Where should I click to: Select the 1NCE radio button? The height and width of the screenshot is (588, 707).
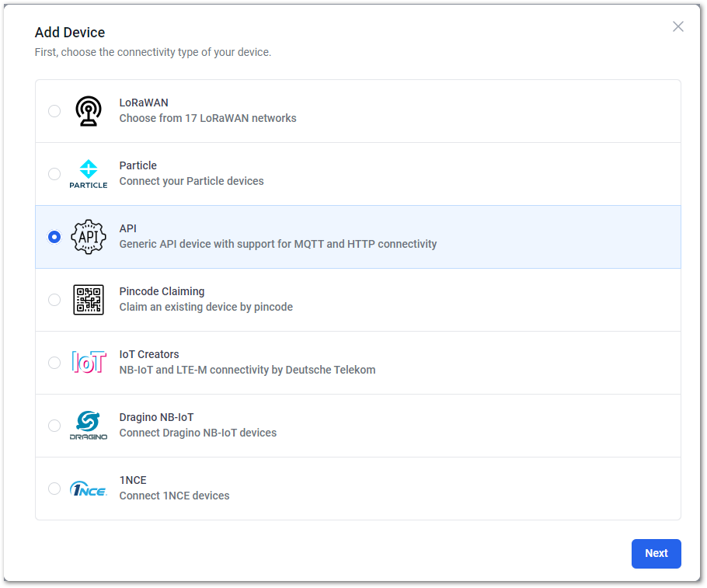coord(54,489)
